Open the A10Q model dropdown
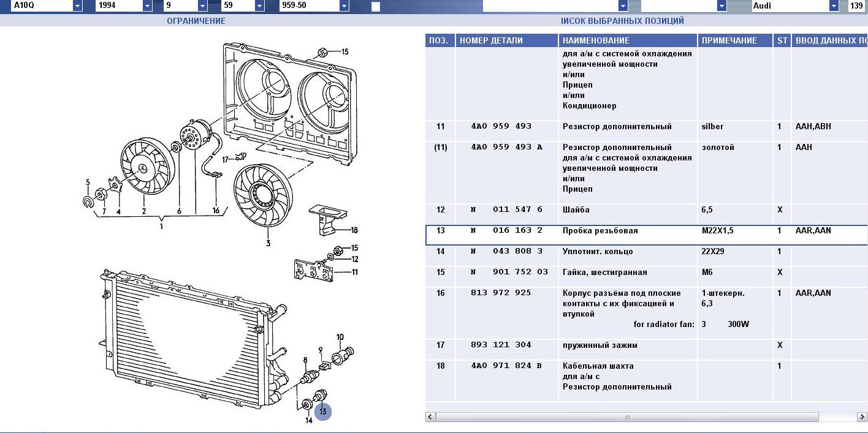This screenshot has height=433, width=868. pos(77,6)
